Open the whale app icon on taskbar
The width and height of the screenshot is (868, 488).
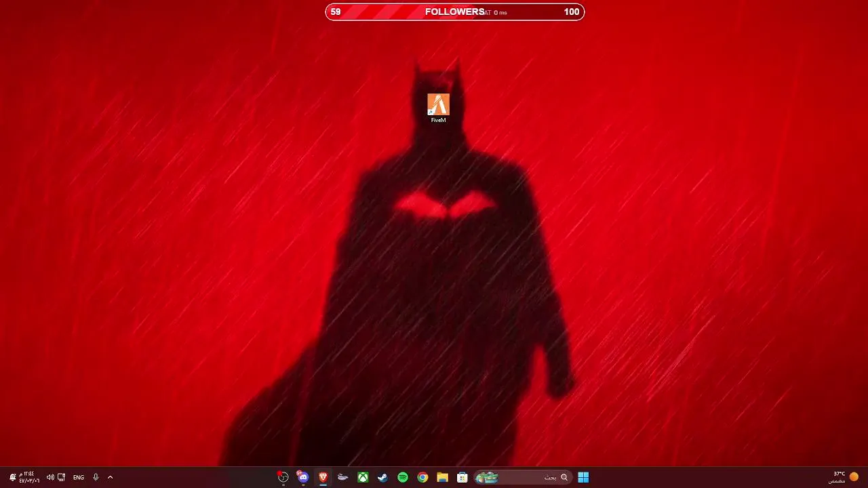click(x=343, y=477)
